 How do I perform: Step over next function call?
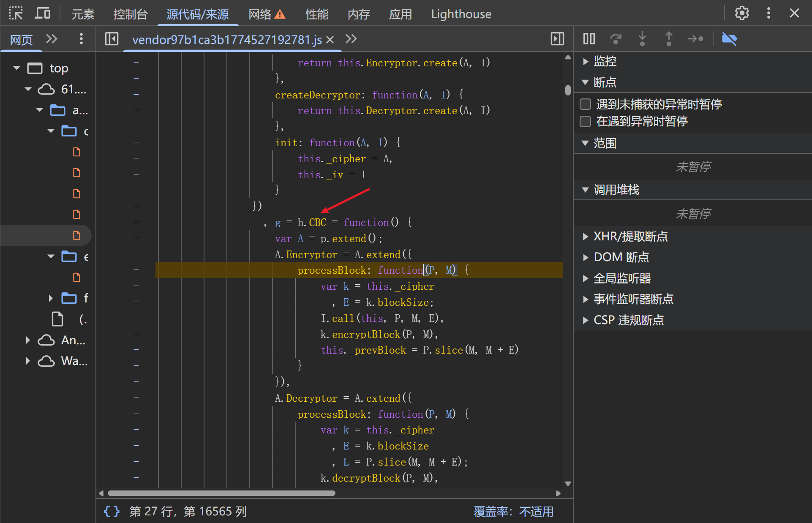pos(616,39)
